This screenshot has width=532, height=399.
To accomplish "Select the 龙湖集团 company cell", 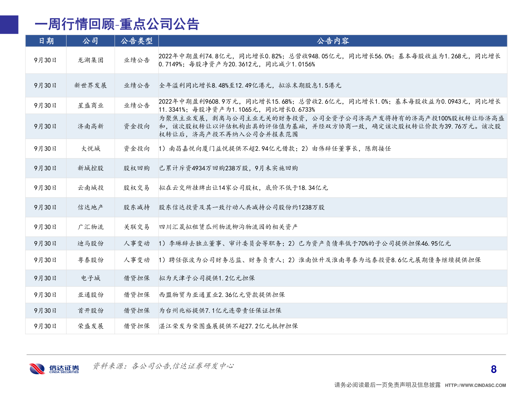I will coord(91,61).
